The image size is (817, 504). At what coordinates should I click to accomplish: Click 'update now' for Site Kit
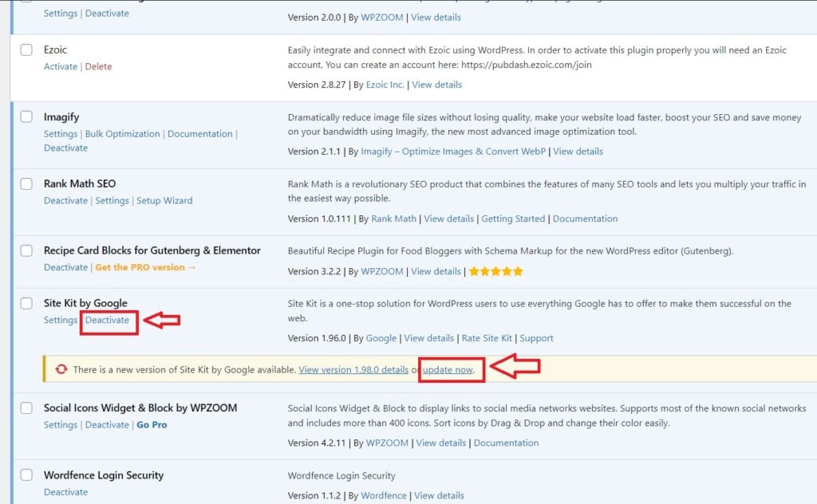tap(448, 370)
